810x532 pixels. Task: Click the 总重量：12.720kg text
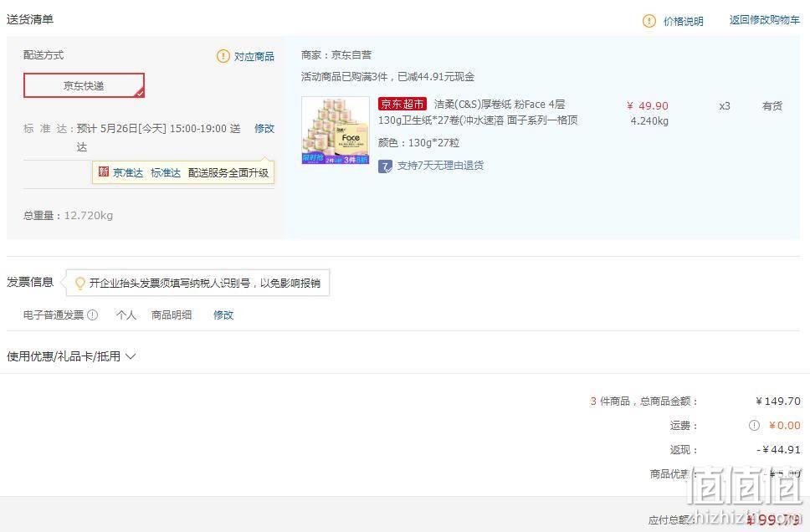(68, 215)
